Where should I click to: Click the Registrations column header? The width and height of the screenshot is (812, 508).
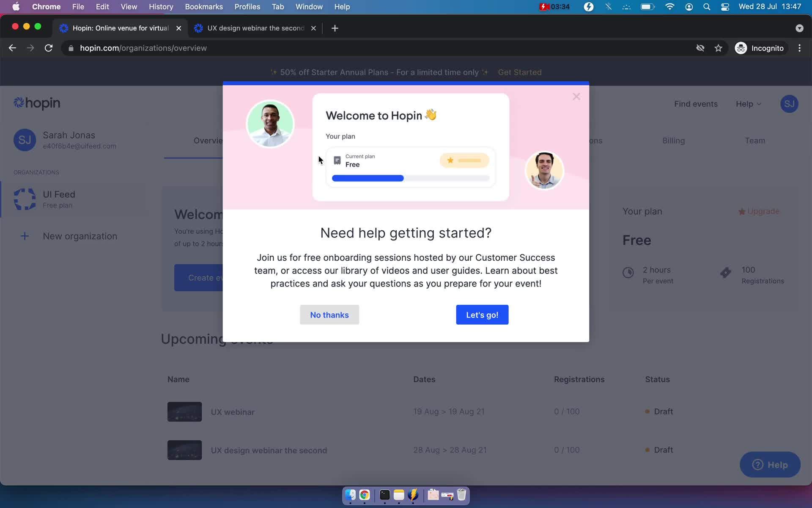click(x=579, y=379)
